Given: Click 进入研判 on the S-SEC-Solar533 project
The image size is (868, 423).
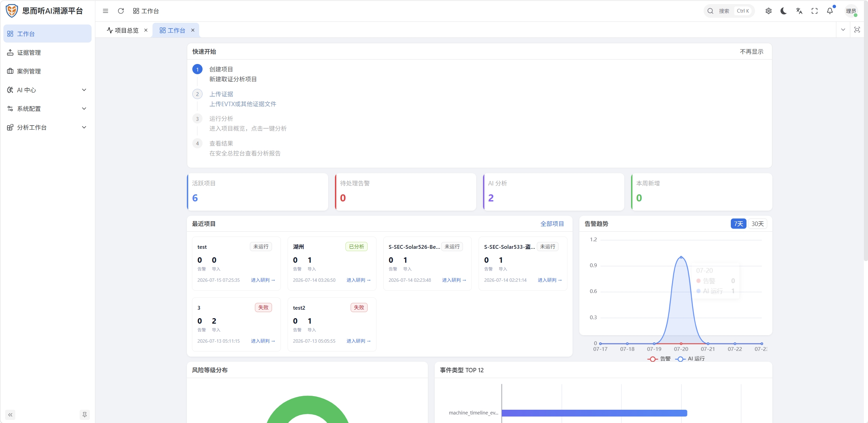Looking at the screenshot, I should click(x=550, y=280).
